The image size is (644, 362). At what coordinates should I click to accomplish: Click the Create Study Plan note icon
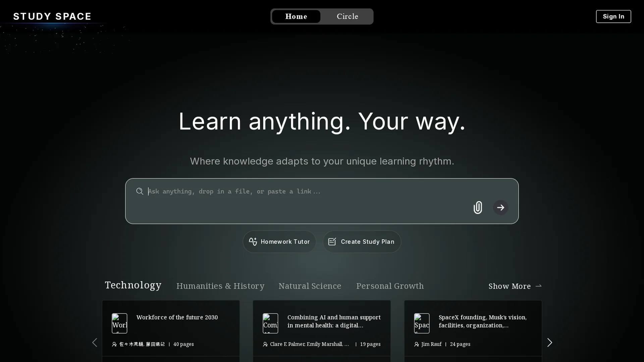[x=332, y=242]
